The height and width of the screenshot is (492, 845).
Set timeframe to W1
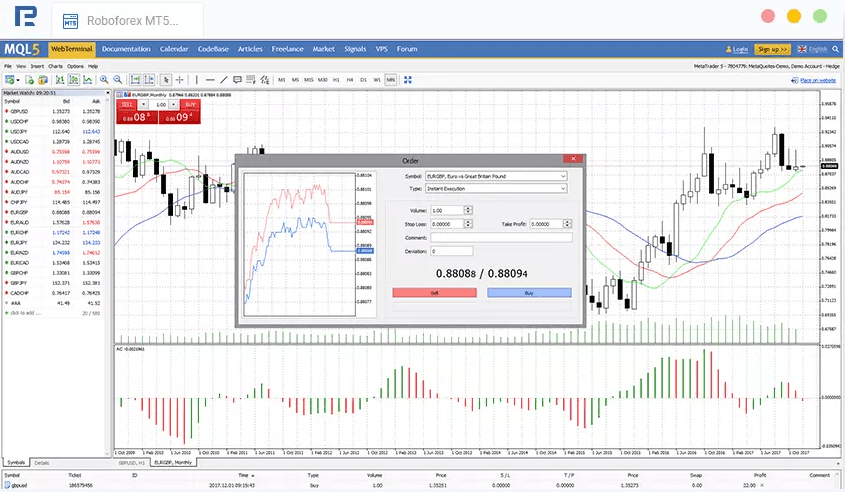(377, 80)
